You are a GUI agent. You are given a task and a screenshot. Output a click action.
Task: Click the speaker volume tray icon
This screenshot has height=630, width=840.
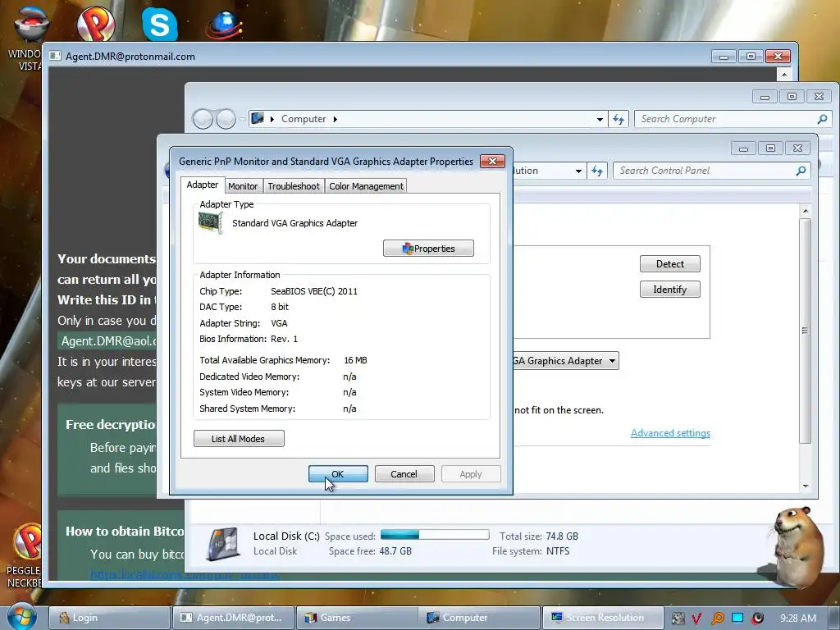pos(757,619)
